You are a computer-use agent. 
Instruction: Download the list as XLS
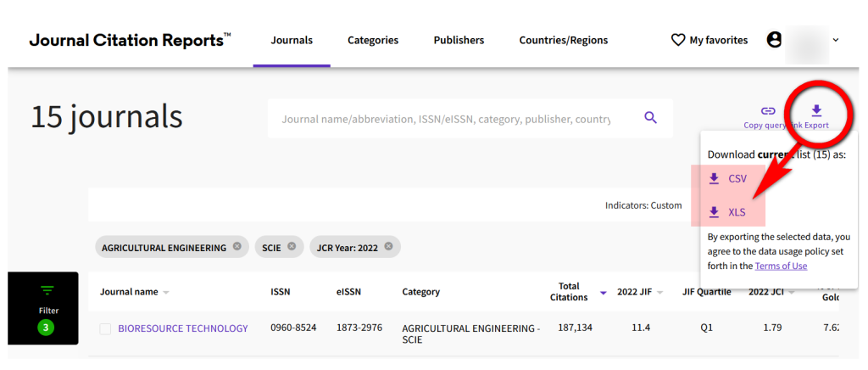[727, 212]
